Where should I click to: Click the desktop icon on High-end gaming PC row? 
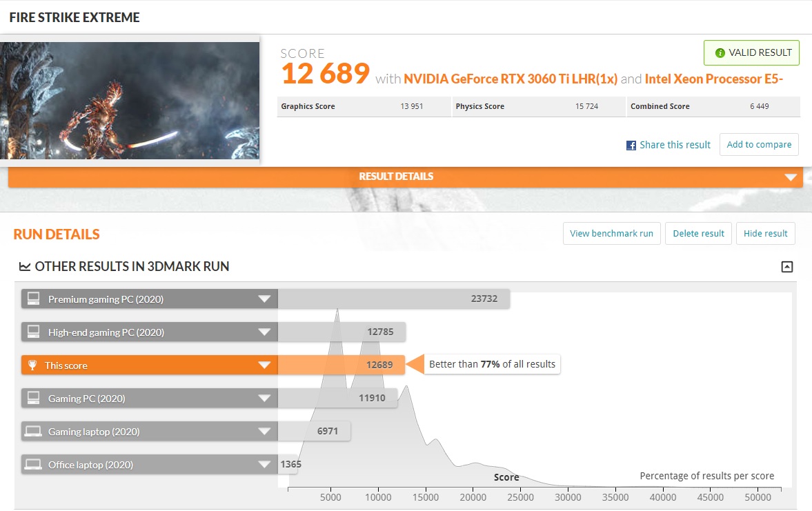pos(34,332)
